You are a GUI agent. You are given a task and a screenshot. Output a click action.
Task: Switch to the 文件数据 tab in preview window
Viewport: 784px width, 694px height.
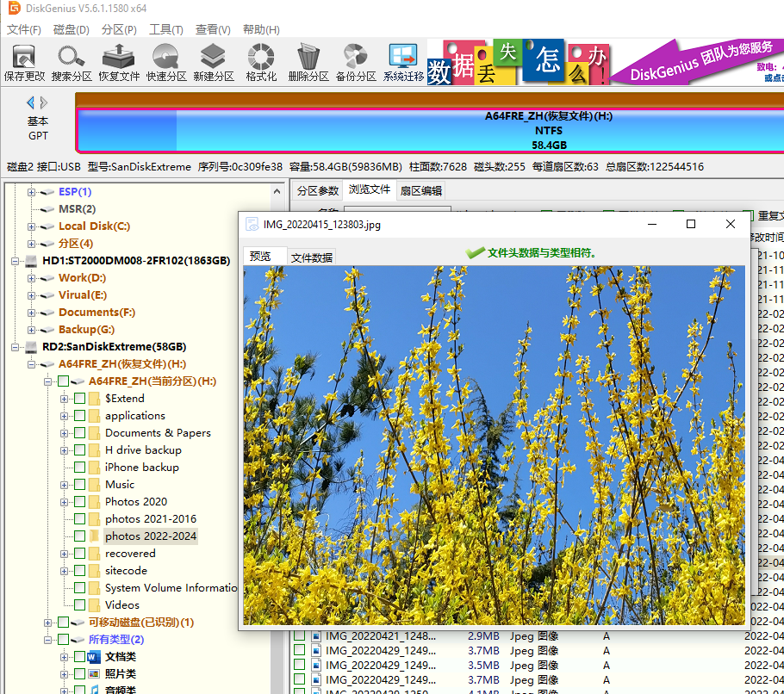coord(312,257)
